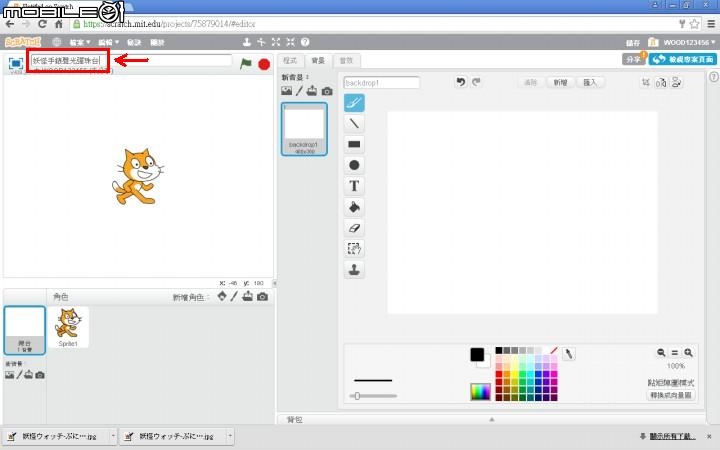Switch to the 程式 (Scripts) tab
The width and height of the screenshot is (720, 450).
(290, 61)
